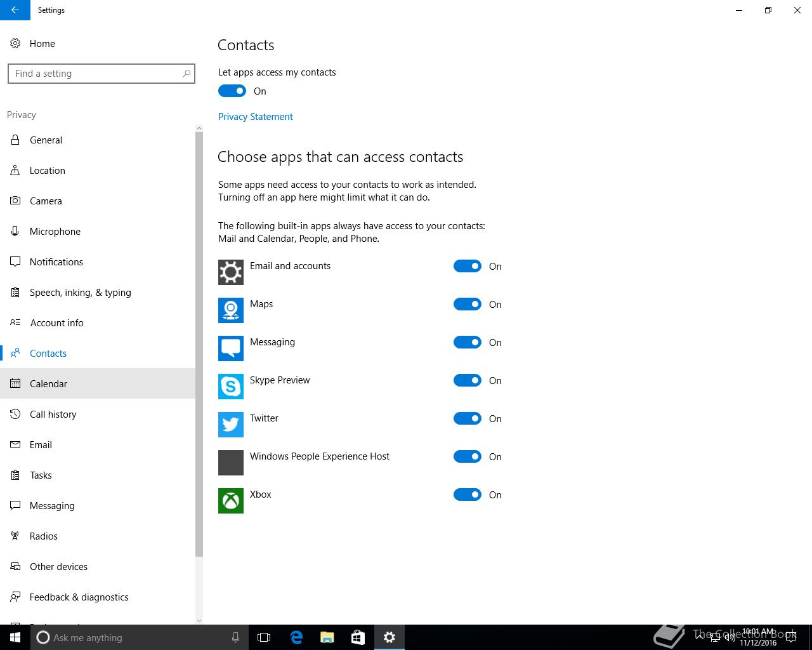Click the Tasks clipboard icon

click(15, 475)
